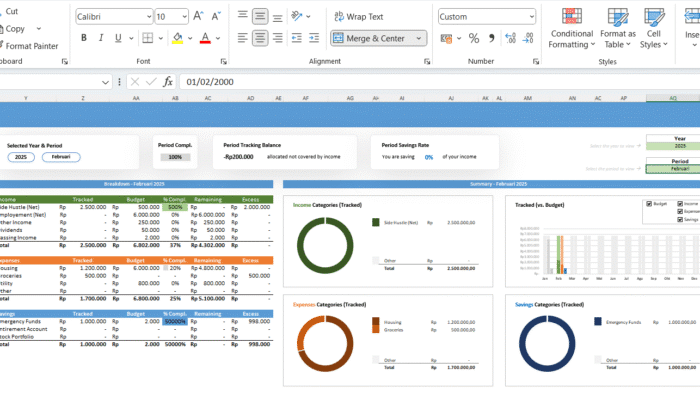This screenshot has height=400, width=700.
Task: Open Conditional Formatting menu
Action: 572,28
